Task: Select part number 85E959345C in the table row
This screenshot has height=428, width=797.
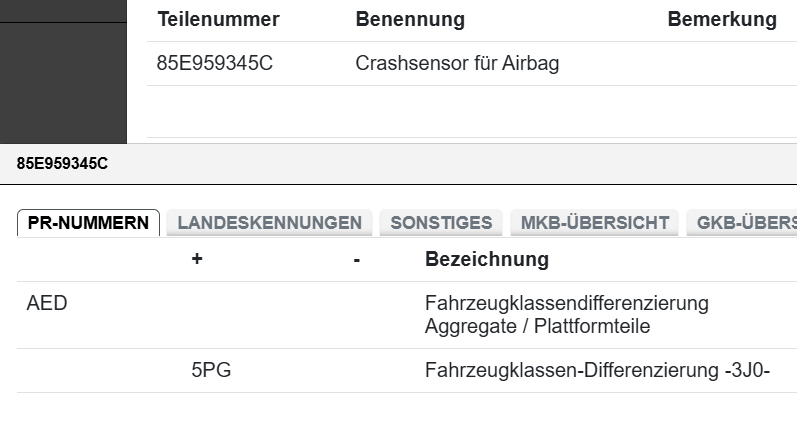Action: pos(215,64)
